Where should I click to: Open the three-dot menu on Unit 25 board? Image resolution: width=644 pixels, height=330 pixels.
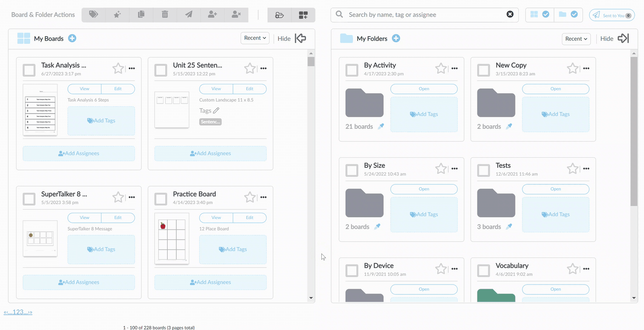(x=263, y=68)
